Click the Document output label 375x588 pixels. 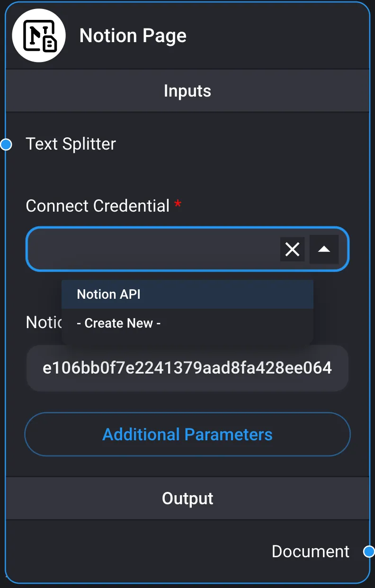click(x=311, y=552)
